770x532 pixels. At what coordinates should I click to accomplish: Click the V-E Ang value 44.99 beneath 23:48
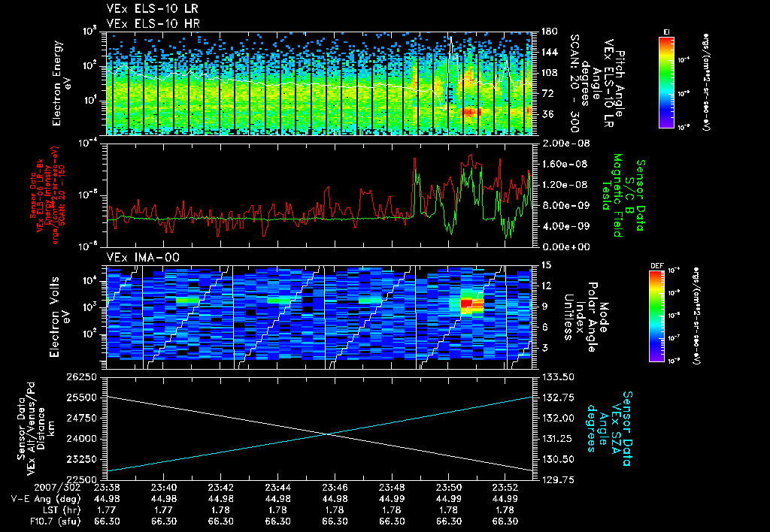pos(391,499)
